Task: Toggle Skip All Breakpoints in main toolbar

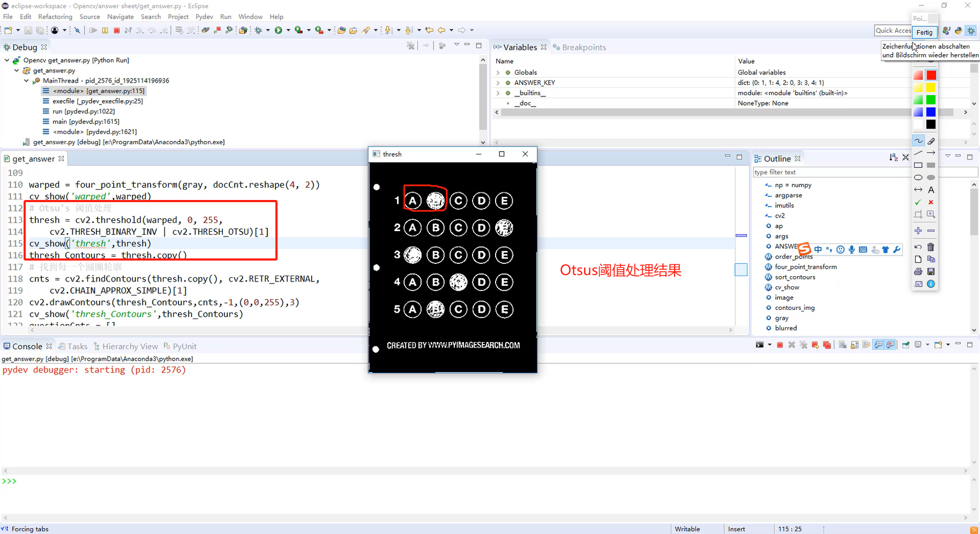Action: pyautogui.click(x=77, y=30)
